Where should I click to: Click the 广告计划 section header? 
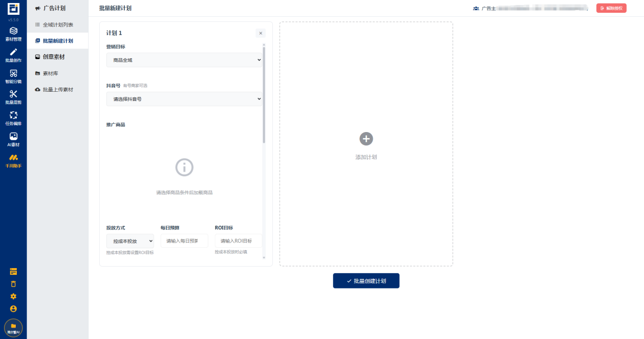(x=50, y=8)
